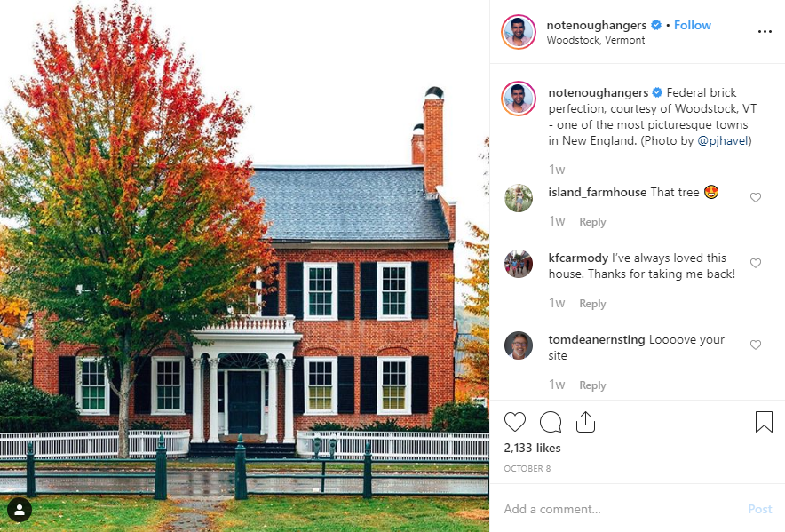785x532 pixels.
Task: View kfcarmody profile avatar
Action: click(519, 264)
